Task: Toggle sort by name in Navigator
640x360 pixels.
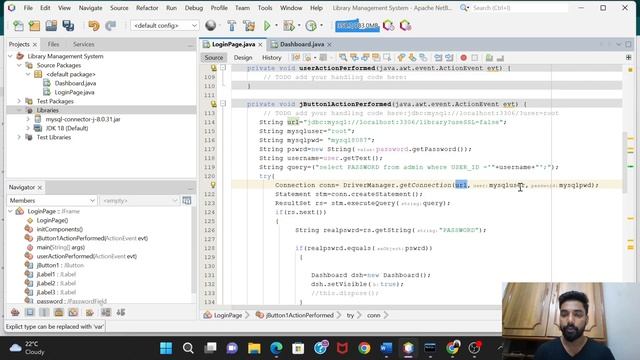Action: click(106, 312)
